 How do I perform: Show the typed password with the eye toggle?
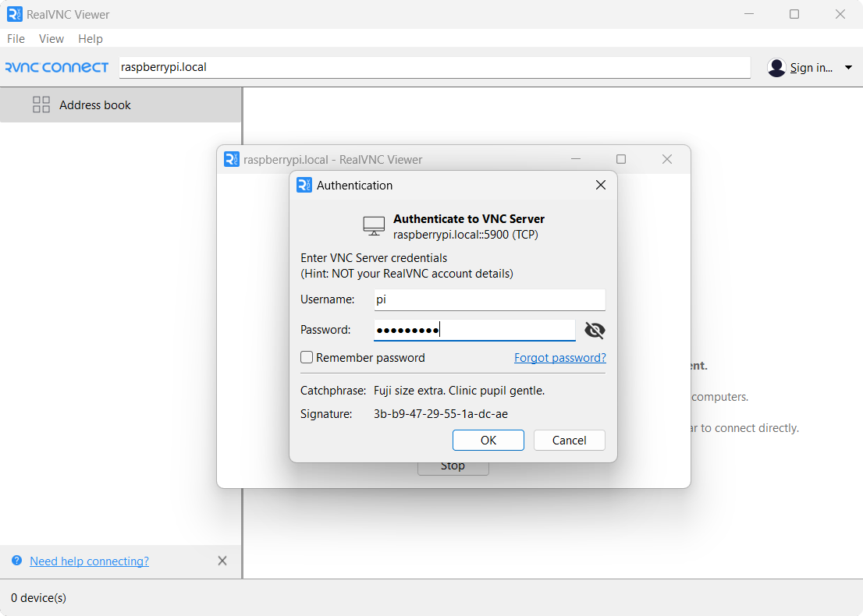[x=595, y=330]
